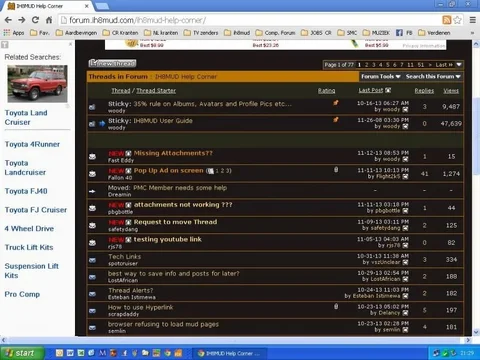Image resolution: width=480 pixels, height=360 pixels.
Task: Open the Pro Comp related search
Action: [22, 294]
